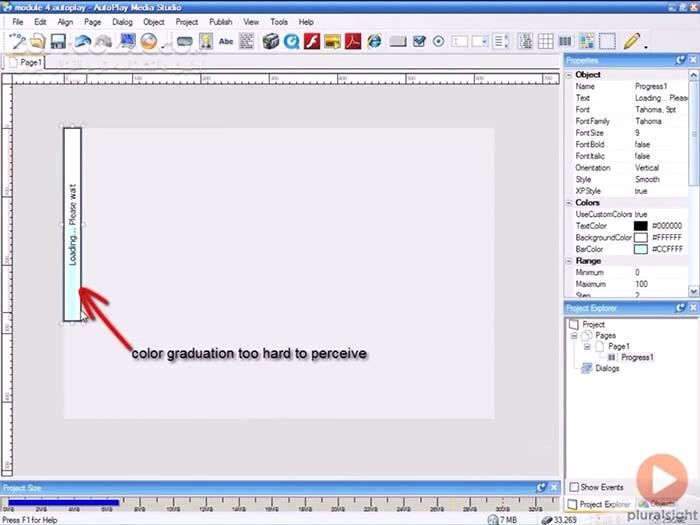Add a PDF object from toolbar

pos(352,41)
